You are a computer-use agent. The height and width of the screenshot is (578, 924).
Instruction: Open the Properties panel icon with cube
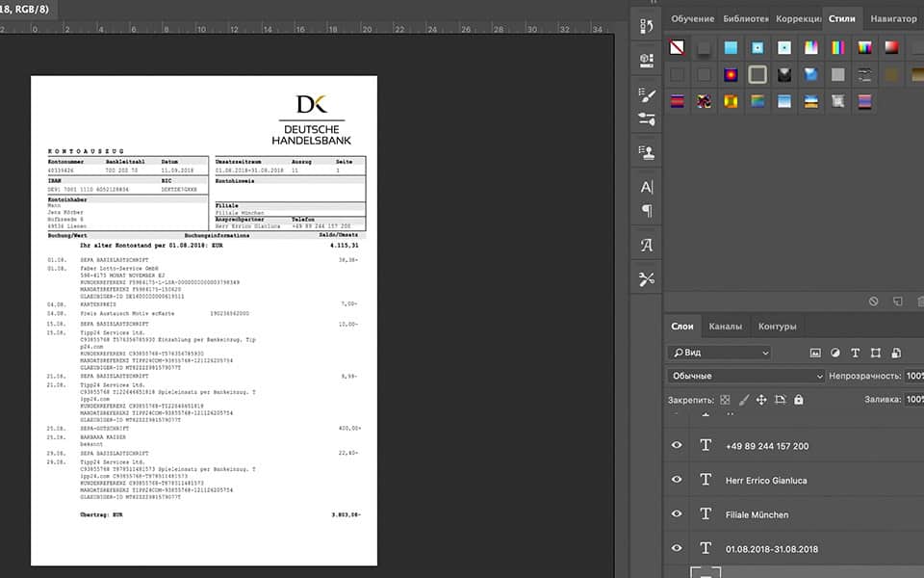[x=647, y=60]
